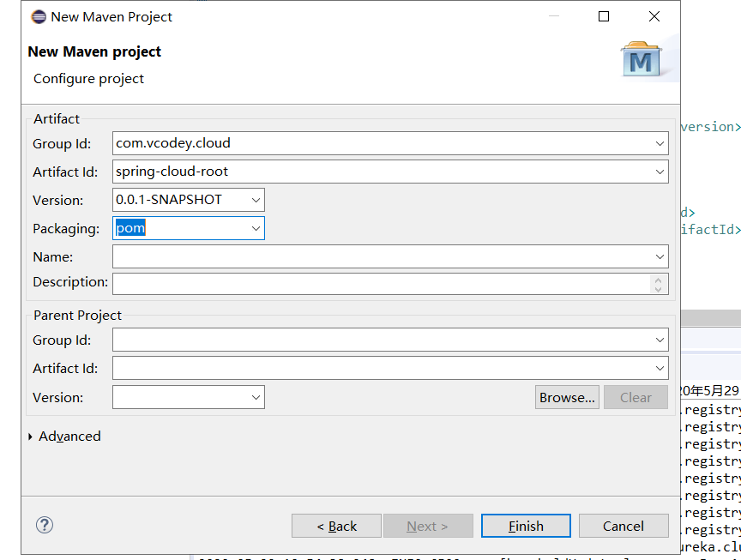The image size is (741, 560).
Task: Click Finish to create the project
Action: (526, 526)
